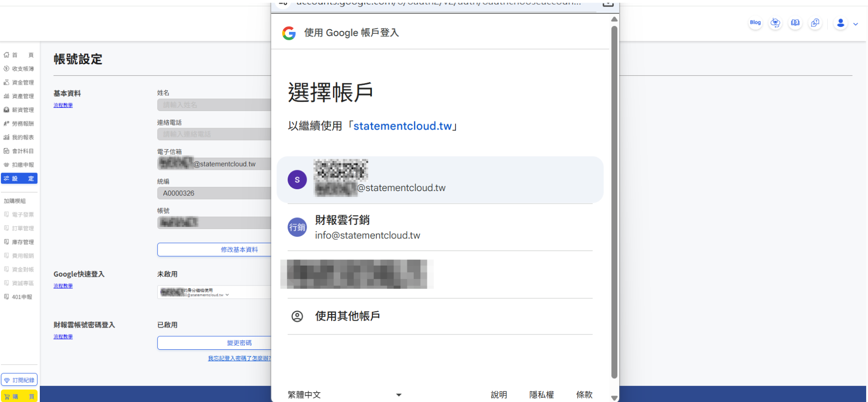Open the video tutorial book icon
Image resolution: width=868 pixels, height=402 pixels.
click(795, 23)
